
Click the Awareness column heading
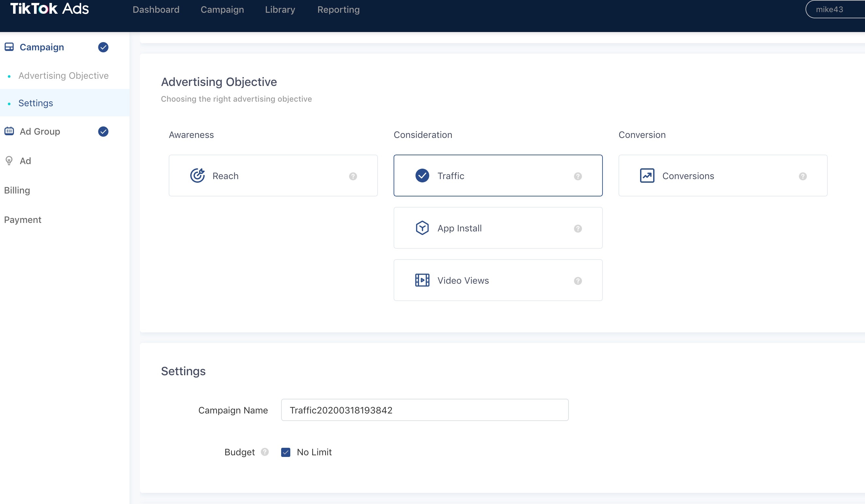(191, 135)
